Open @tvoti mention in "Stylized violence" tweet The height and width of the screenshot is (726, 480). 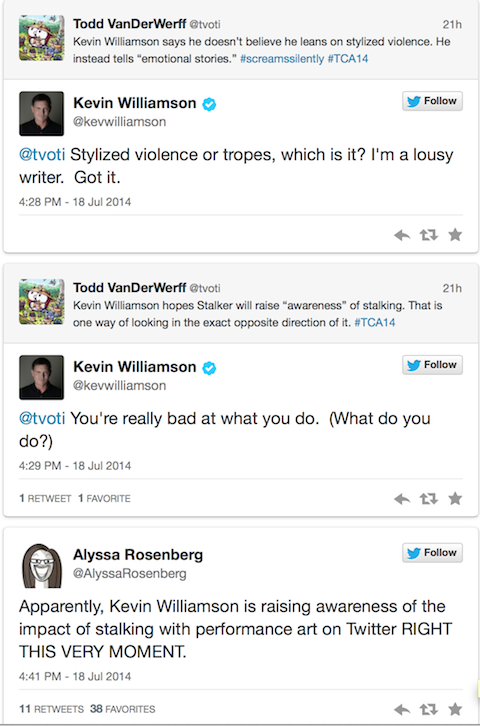pos(42,155)
